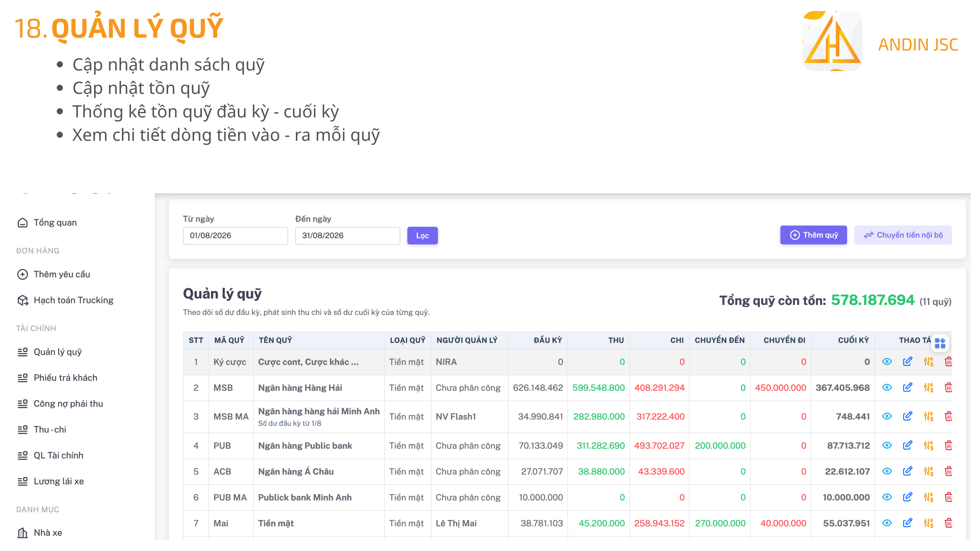Viewport: 980px width, 551px height.
Task: Click the Thêm quỹ button
Action: [813, 235]
